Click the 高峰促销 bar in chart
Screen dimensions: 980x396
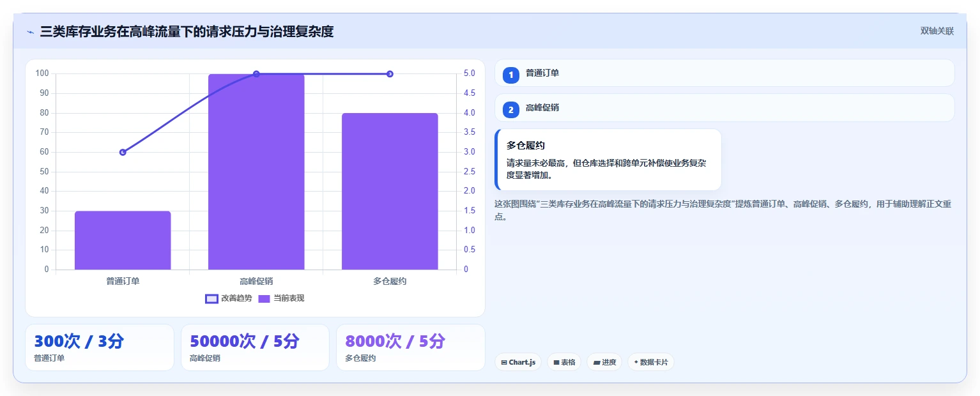click(x=256, y=172)
